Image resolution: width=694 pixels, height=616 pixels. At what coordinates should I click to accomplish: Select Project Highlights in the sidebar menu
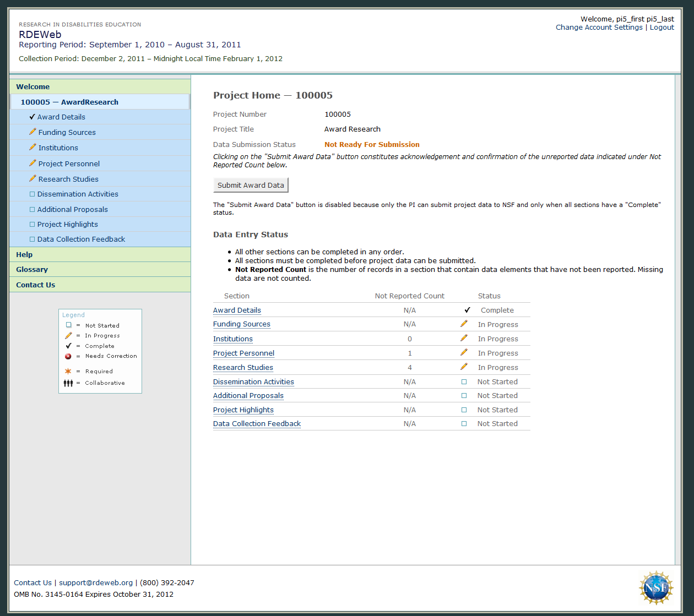(x=67, y=224)
